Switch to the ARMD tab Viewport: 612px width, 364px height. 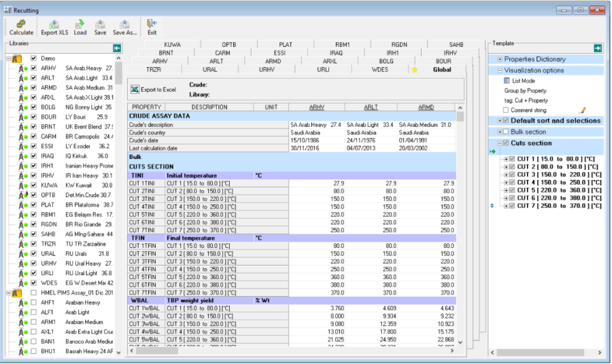tap(273, 61)
